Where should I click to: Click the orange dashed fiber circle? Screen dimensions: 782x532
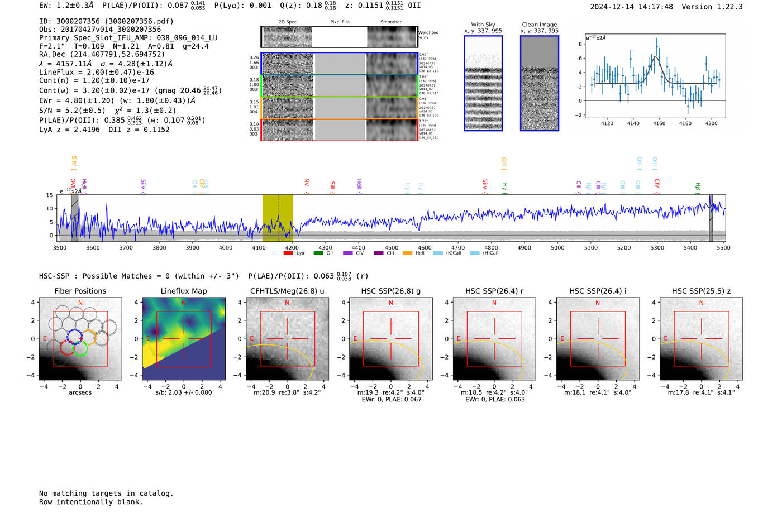(x=88, y=337)
